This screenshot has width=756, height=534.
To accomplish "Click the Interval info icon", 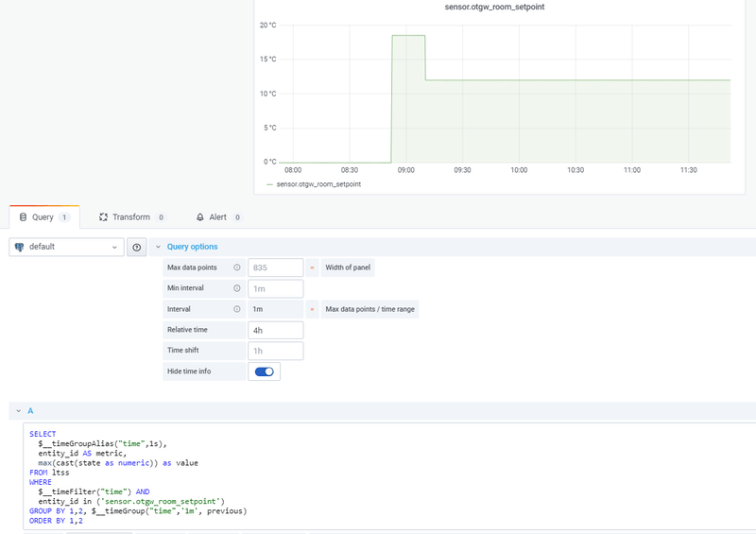I will 236,309.
